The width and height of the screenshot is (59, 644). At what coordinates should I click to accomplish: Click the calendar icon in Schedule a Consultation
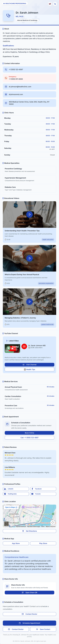pyautogui.click(x=7, y=424)
